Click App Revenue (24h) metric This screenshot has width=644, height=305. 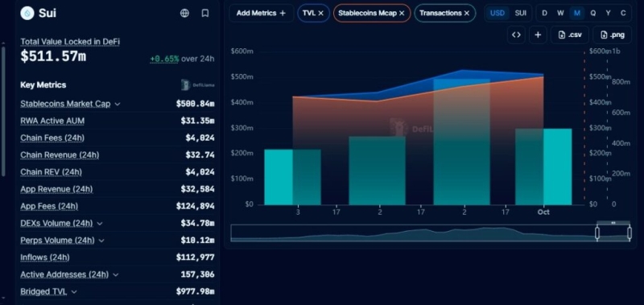56,189
